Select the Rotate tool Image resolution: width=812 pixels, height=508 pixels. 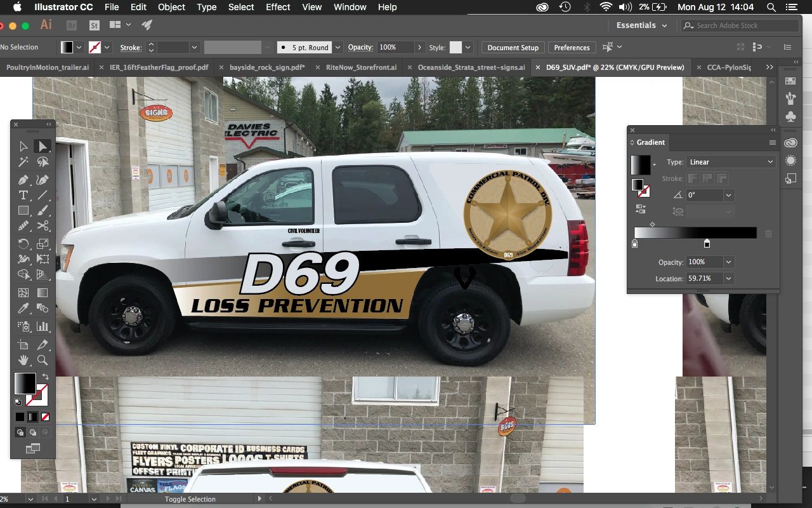23,243
